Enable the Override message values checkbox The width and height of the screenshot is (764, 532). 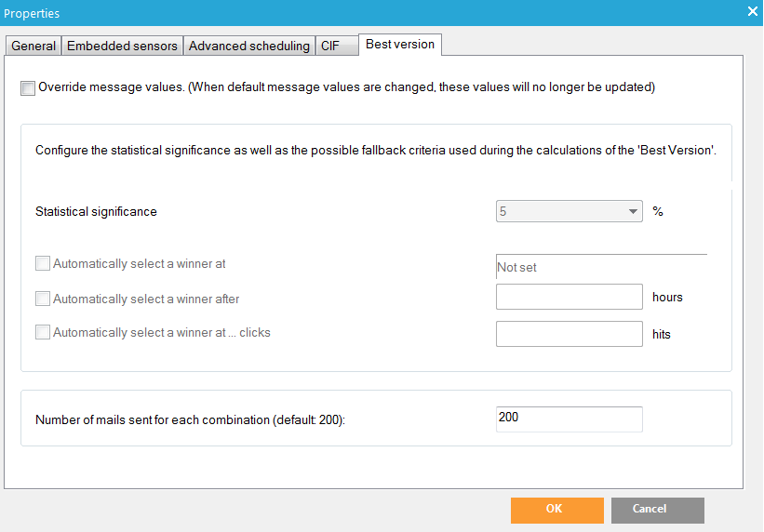[x=28, y=88]
